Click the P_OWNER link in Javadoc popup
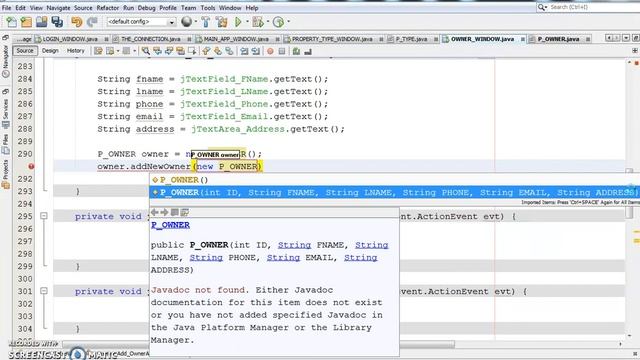640x360 pixels. pos(170,225)
